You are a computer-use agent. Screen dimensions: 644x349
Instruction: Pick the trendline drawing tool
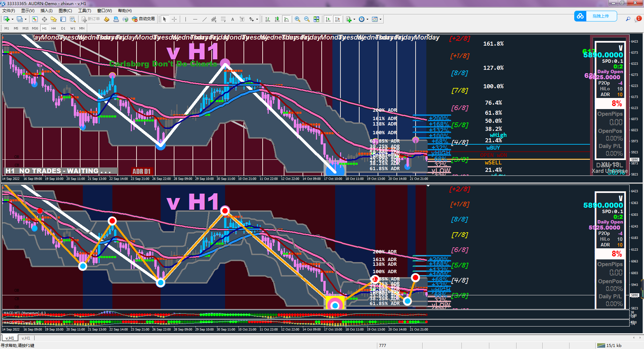204,19
